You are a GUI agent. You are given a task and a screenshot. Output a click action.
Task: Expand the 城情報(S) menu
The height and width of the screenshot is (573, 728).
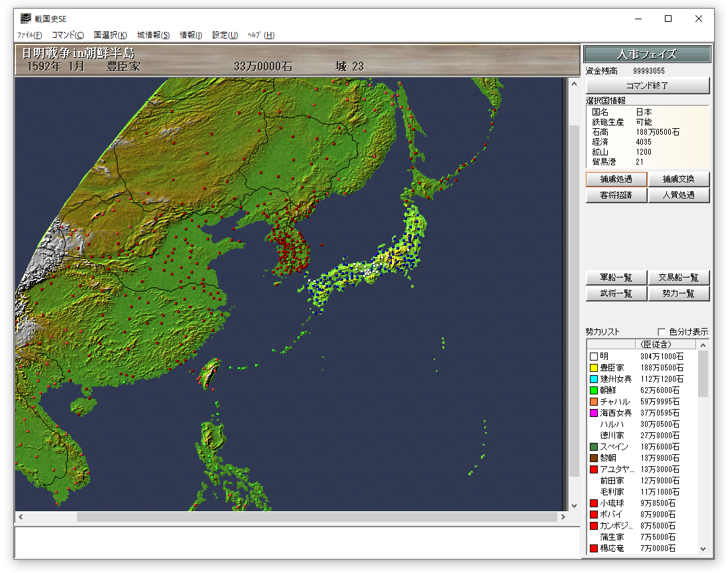click(153, 35)
